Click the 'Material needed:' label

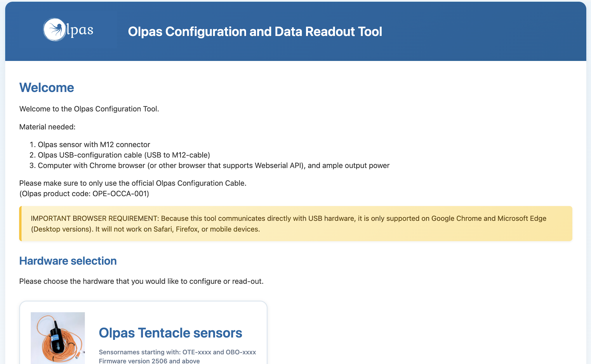tap(47, 127)
